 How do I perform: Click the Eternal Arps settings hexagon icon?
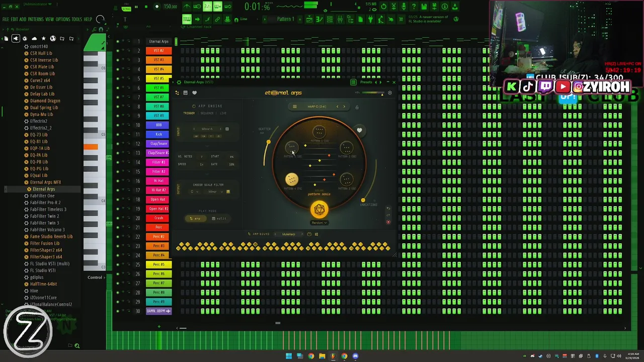389,93
